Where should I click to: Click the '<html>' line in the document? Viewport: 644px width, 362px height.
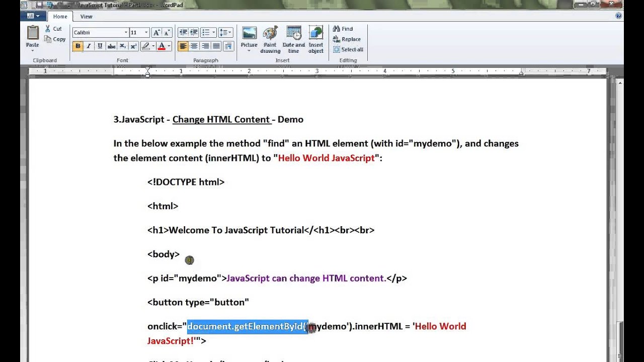(163, 206)
